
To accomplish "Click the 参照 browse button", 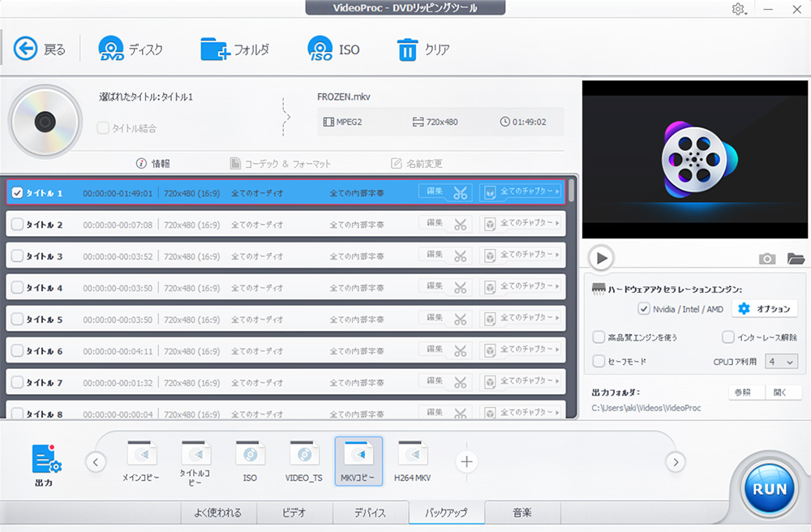I will (x=743, y=393).
